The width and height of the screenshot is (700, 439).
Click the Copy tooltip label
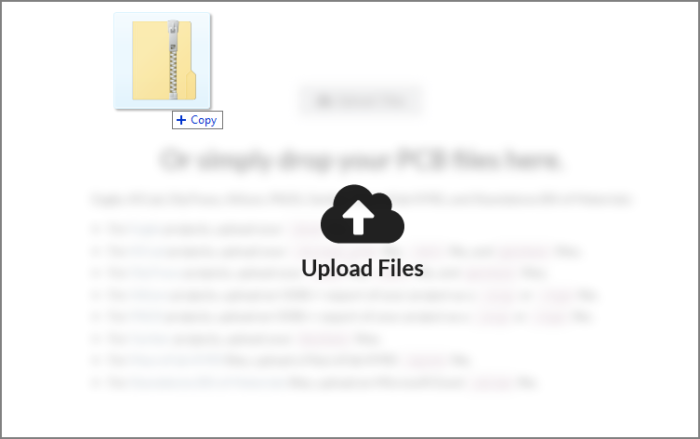click(x=197, y=120)
